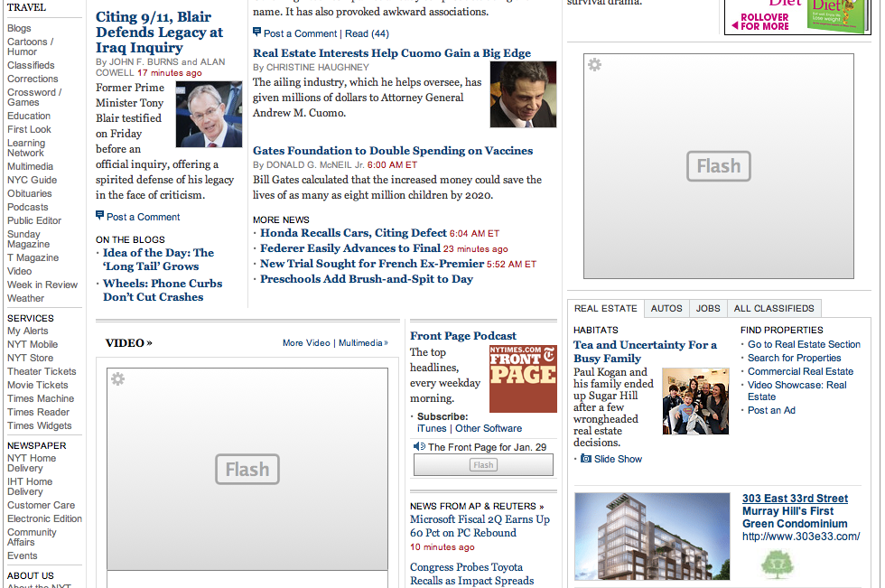
Task: Select the Jobs tab
Action: [x=708, y=308]
